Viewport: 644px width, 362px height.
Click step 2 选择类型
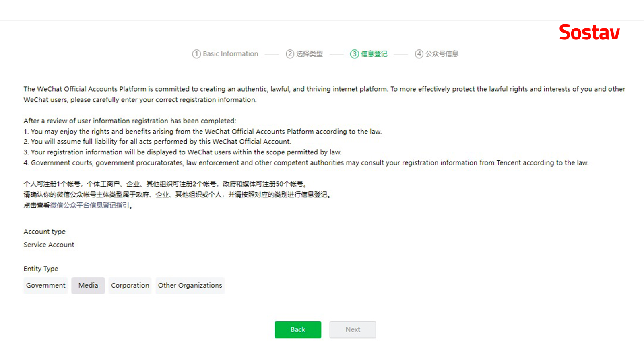tap(304, 54)
